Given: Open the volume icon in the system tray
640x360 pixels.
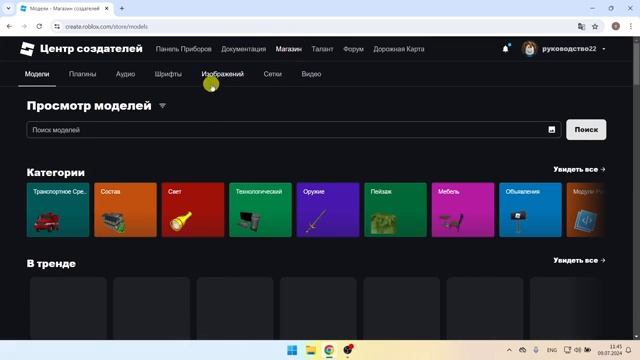Looking at the screenshot, I should click(x=577, y=350).
